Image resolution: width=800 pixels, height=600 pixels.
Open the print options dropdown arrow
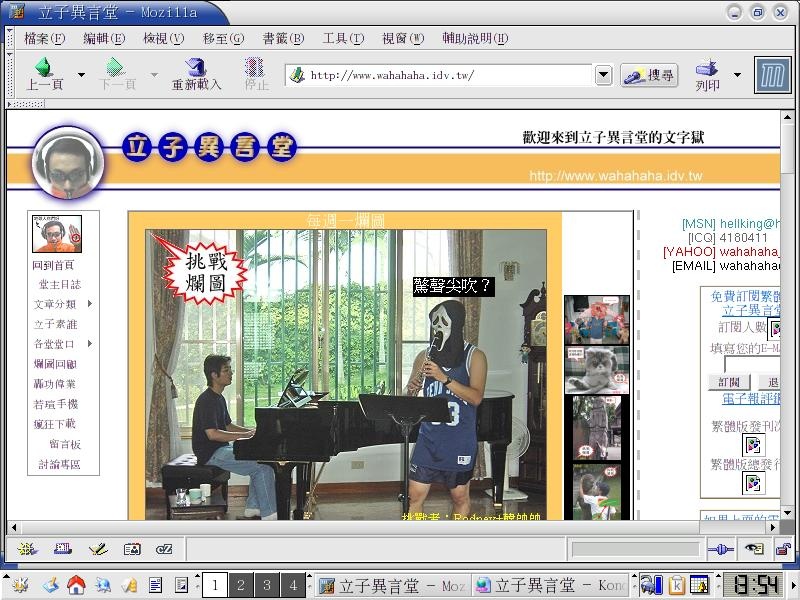point(737,75)
